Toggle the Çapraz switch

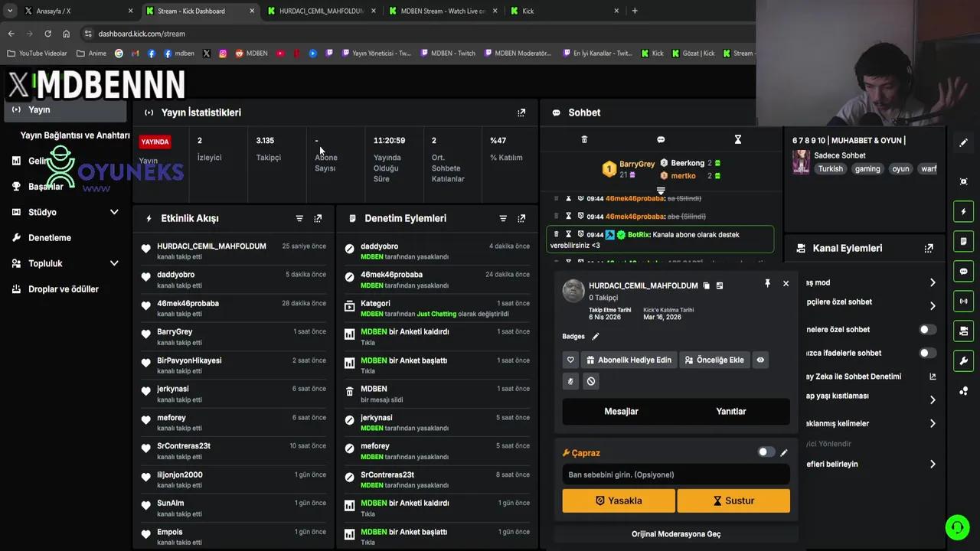coord(766,452)
